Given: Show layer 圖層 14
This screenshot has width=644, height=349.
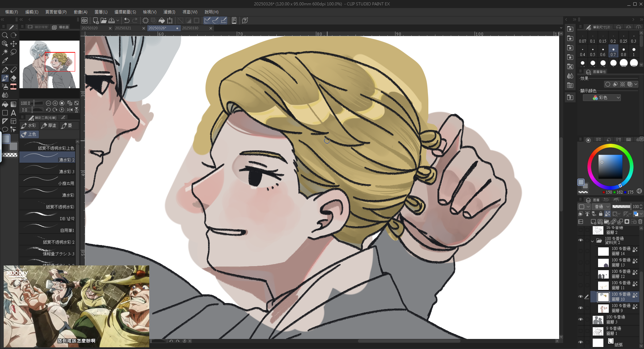Looking at the screenshot, I should tap(581, 251).
